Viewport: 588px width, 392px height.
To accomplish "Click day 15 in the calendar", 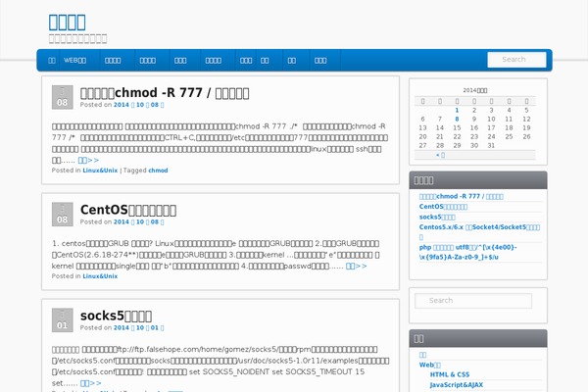I will click(457, 128).
